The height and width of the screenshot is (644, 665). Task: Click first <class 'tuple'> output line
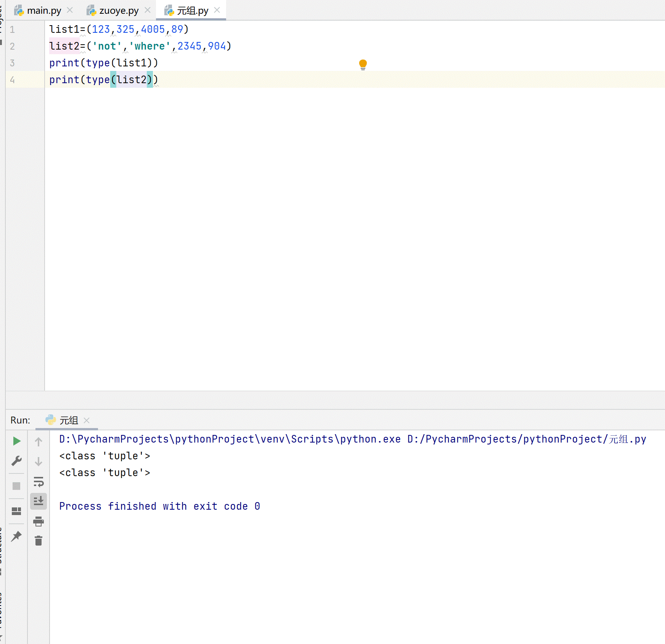click(x=105, y=456)
